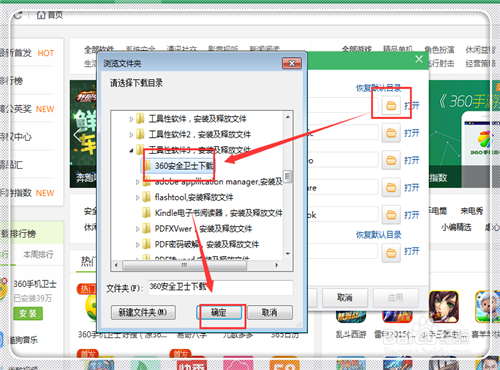Click 确定 in the browse folder dialog
The image size is (500, 370).
pos(219,313)
